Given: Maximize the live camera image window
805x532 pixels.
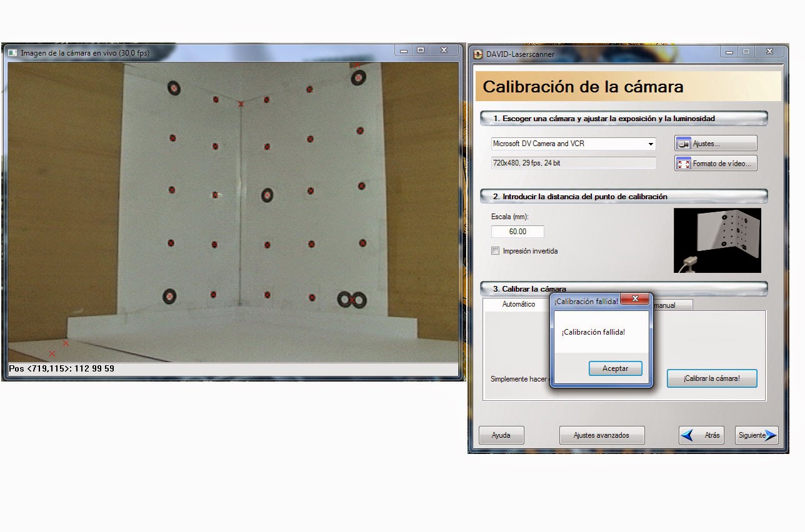Looking at the screenshot, I should coord(421,51).
